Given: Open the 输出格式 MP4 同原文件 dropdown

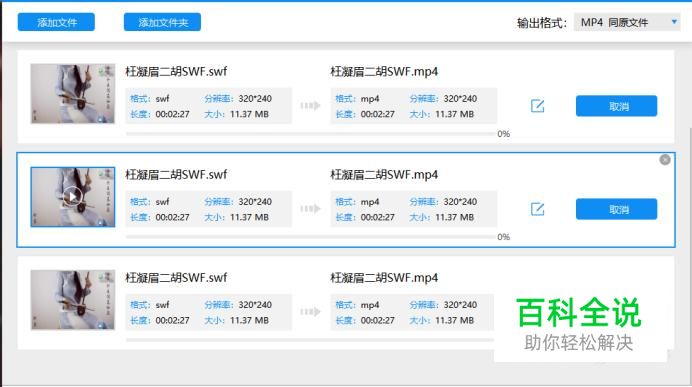Looking at the screenshot, I should coord(626,22).
